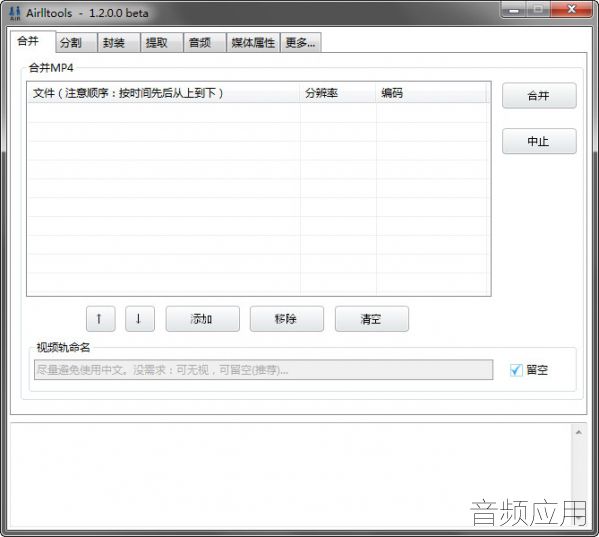599x537 pixels.
Task: Add files using the 添加 button
Action: point(202,319)
